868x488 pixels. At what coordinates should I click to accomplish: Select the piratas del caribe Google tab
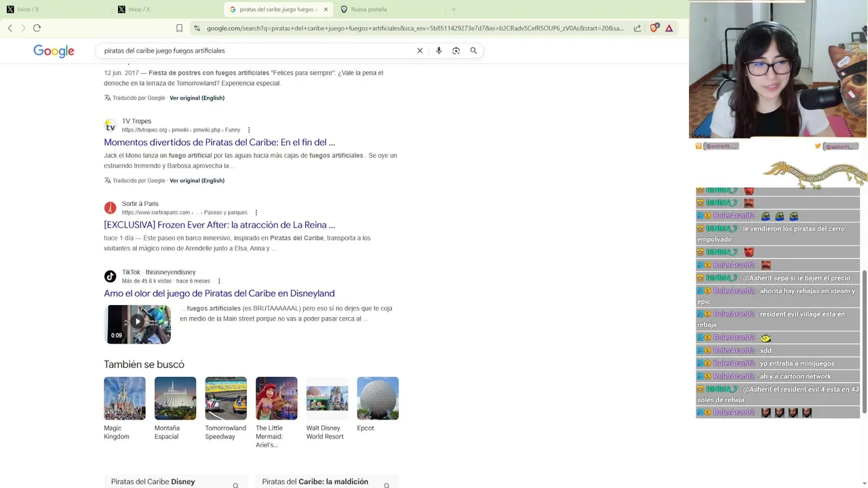click(278, 9)
